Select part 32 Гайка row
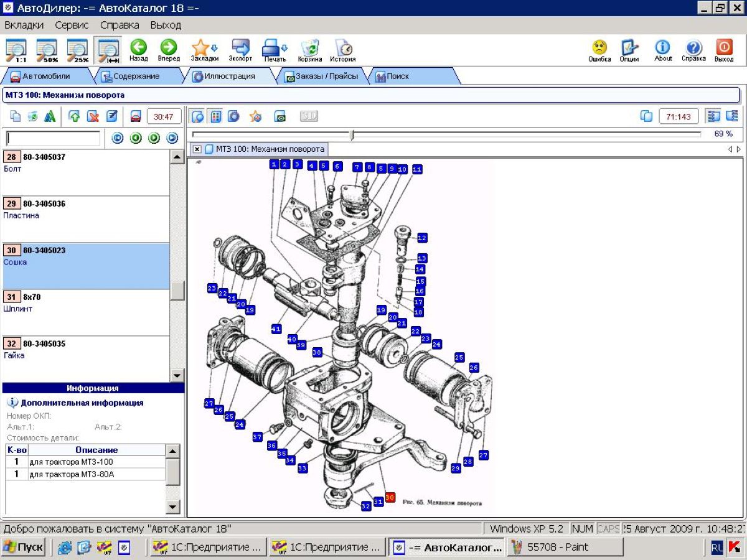 coord(86,358)
